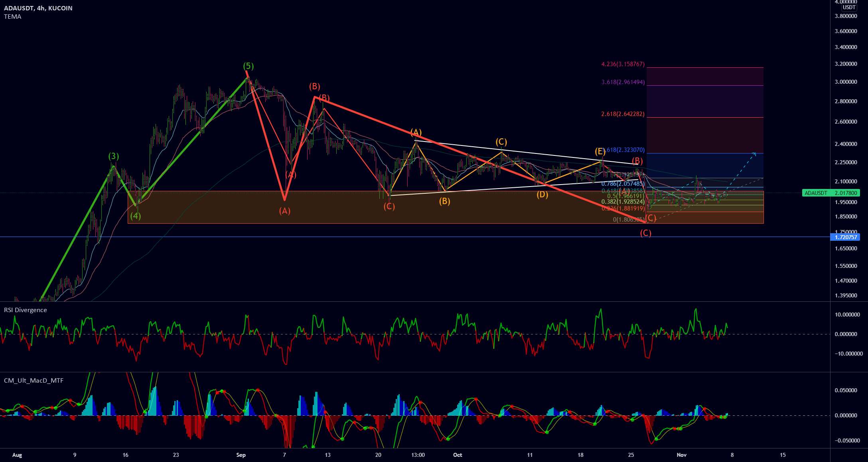Screen dimensions: 868x462
Task: Select the green ADAUSDT 2.017800 price tag
Action: (x=831, y=193)
